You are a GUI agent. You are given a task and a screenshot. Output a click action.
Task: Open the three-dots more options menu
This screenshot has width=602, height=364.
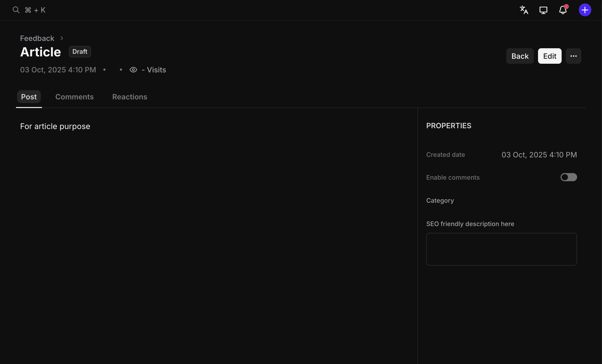(x=573, y=56)
